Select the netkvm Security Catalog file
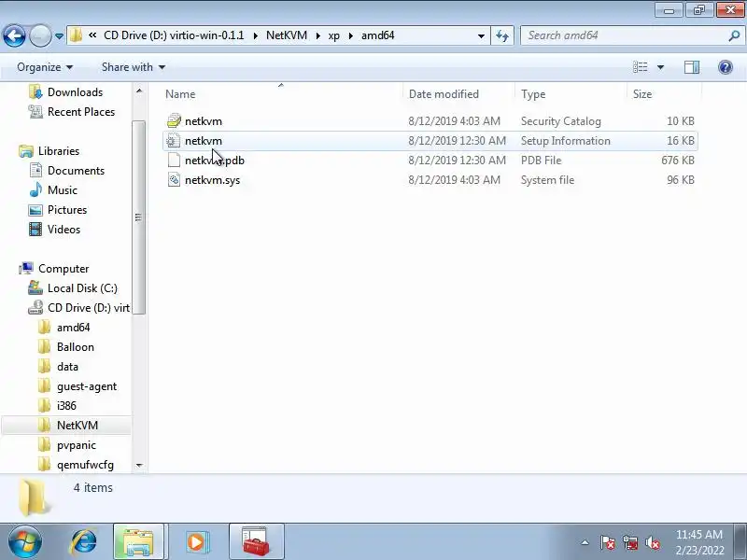The height and width of the screenshot is (560, 747). (x=430, y=121)
